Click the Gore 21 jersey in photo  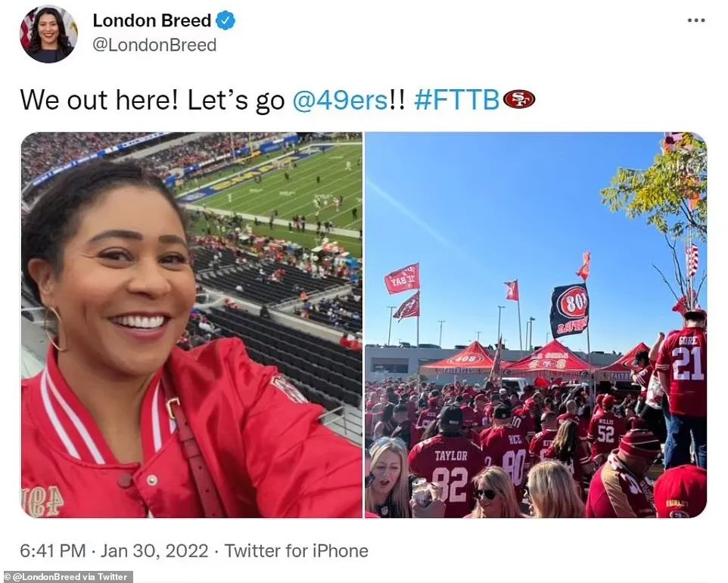click(683, 371)
